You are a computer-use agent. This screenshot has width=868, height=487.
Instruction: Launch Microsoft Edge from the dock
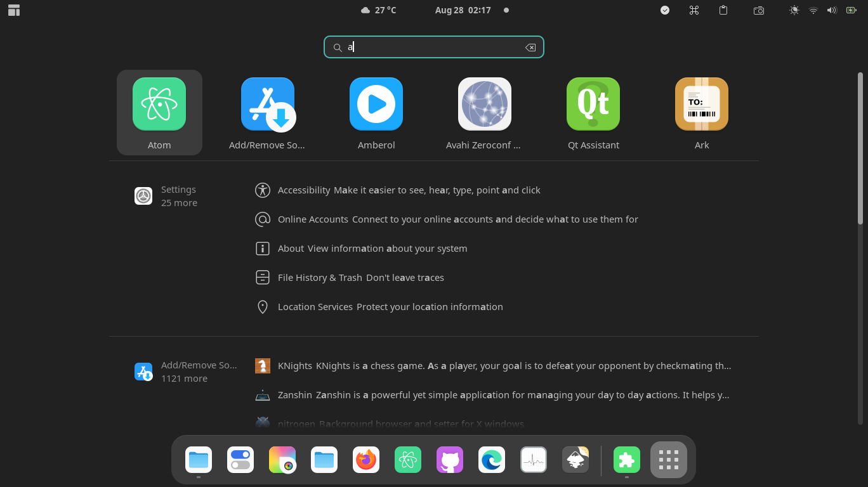pos(492,460)
